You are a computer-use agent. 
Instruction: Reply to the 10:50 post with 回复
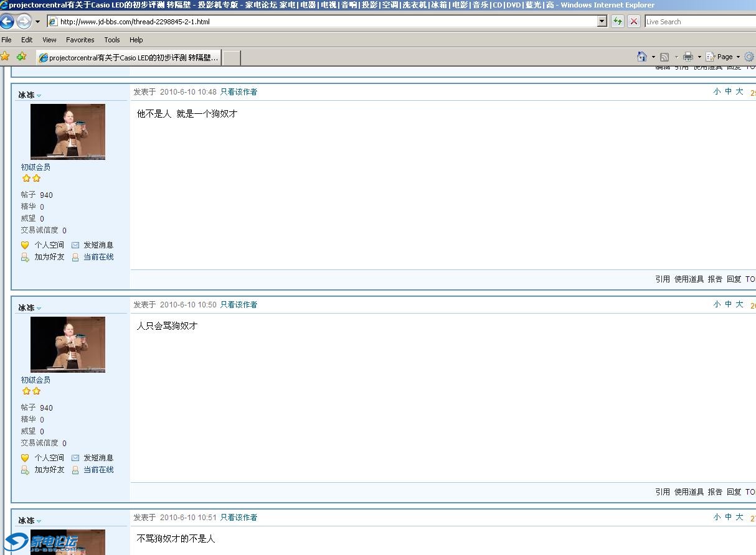[734, 492]
